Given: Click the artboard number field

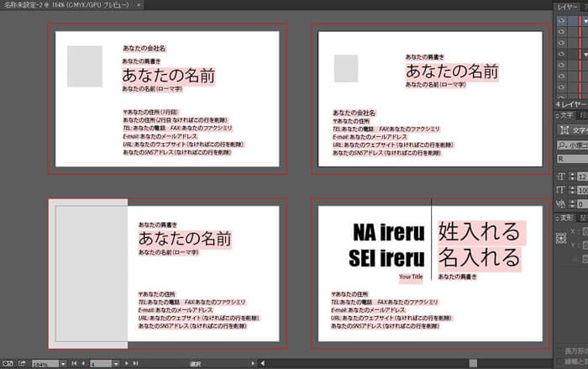Looking at the screenshot, I should [101, 364].
